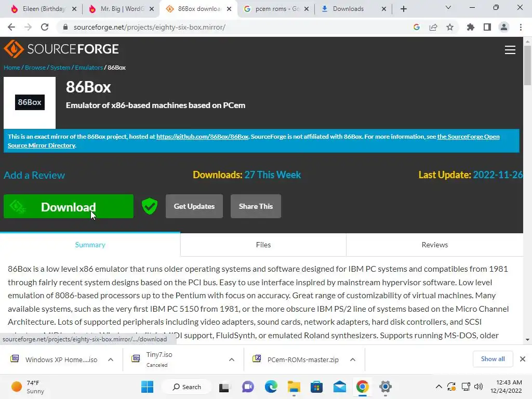The height and width of the screenshot is (399, 532).
Task: Click the green verified shield icon
Action: pyautogui.click(x=150, y=206)
